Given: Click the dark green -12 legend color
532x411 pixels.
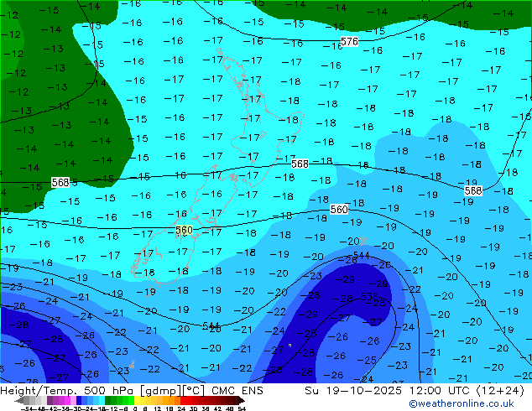Looking at the screenshot, I should click(108, 400).
